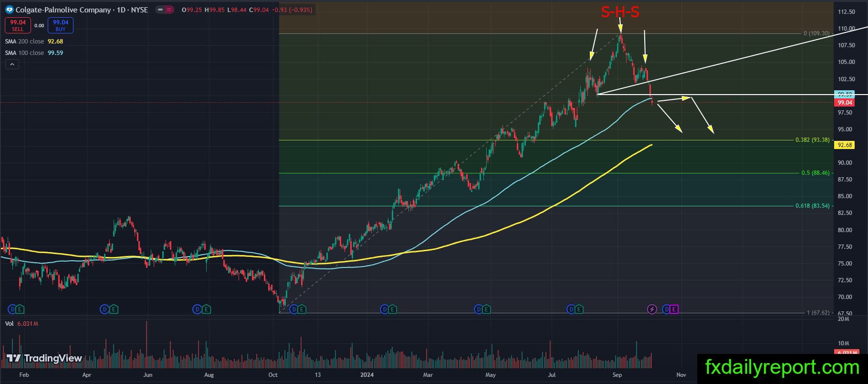
Task: Click the blue 99.04 BUY button
Action: coord(61,25)
